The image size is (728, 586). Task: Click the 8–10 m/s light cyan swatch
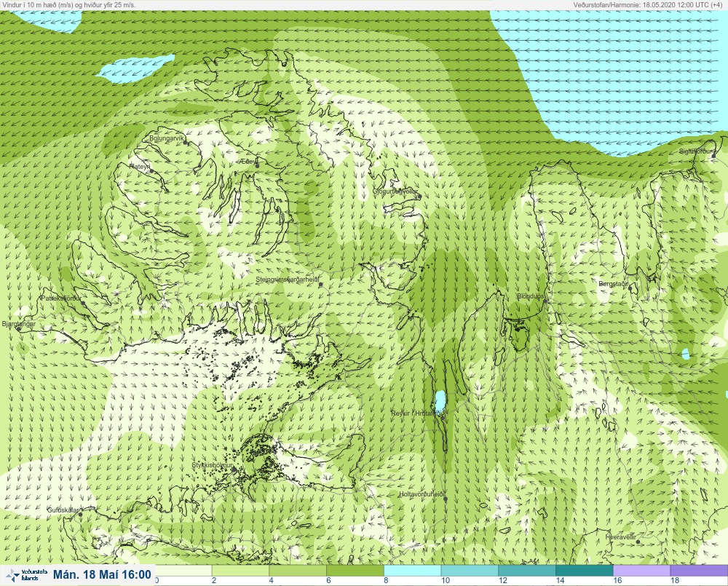(412, 570)
